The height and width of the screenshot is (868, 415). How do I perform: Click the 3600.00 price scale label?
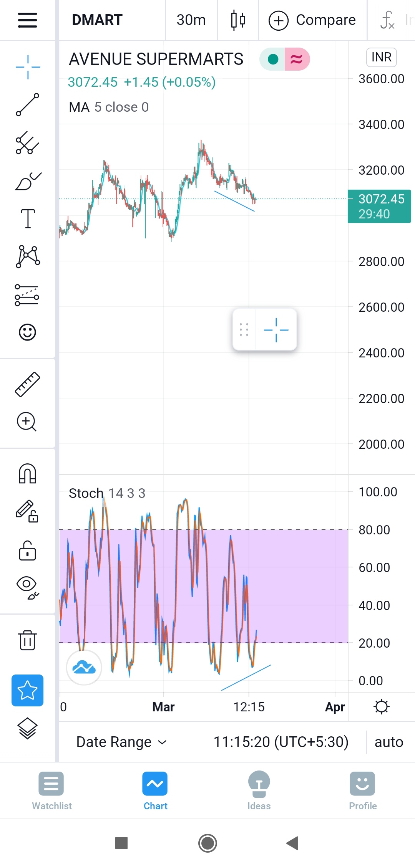click(x=381, y=79)
